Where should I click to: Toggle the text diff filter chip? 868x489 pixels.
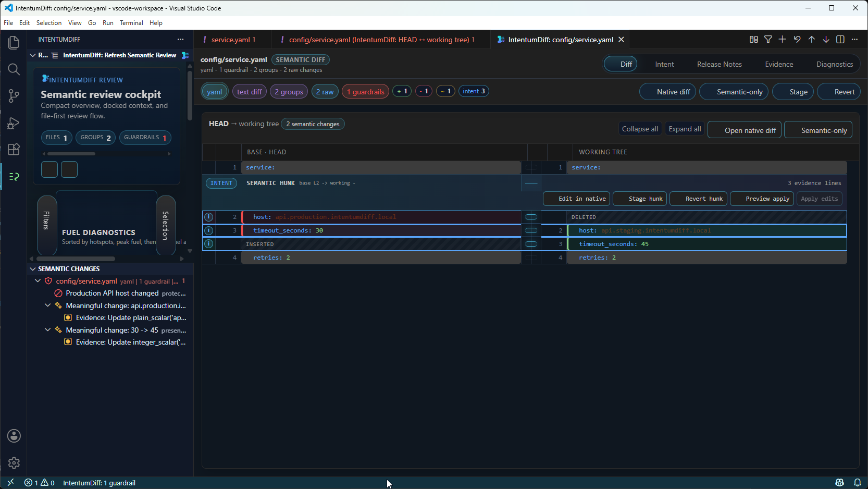click(250, 92)
